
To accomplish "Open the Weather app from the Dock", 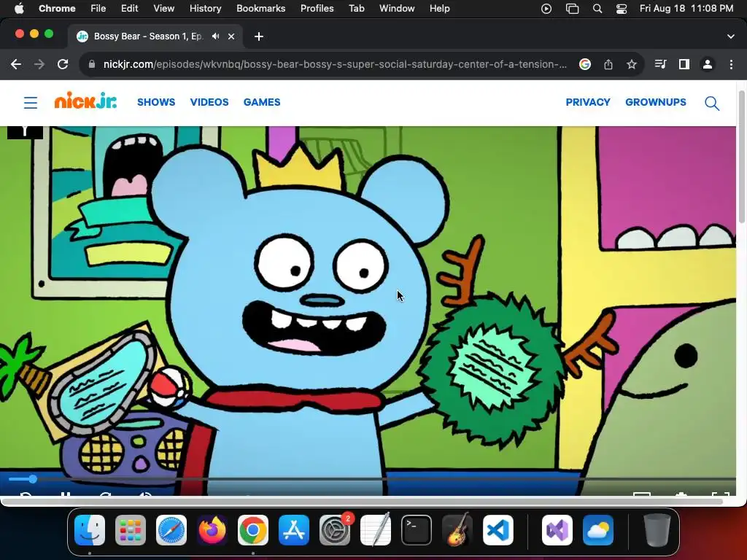I will (x=598, y=530).
